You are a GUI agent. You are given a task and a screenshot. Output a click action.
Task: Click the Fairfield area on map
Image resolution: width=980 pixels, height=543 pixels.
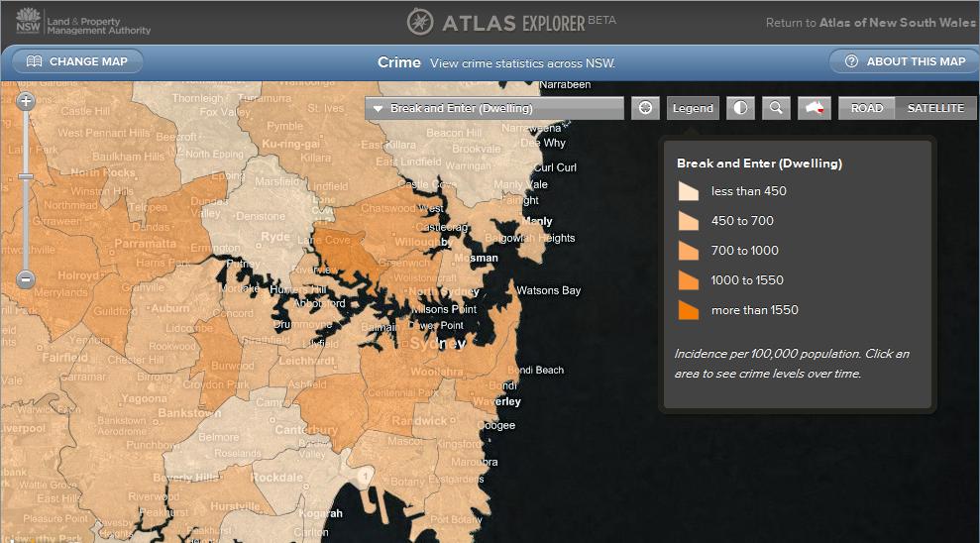65,358
